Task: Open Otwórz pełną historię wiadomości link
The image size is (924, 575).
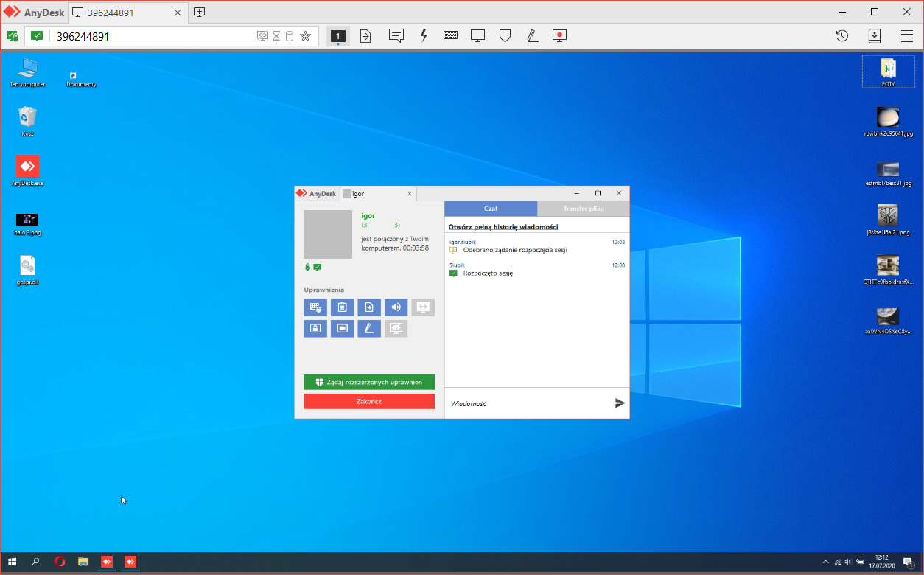Action: 503,226
